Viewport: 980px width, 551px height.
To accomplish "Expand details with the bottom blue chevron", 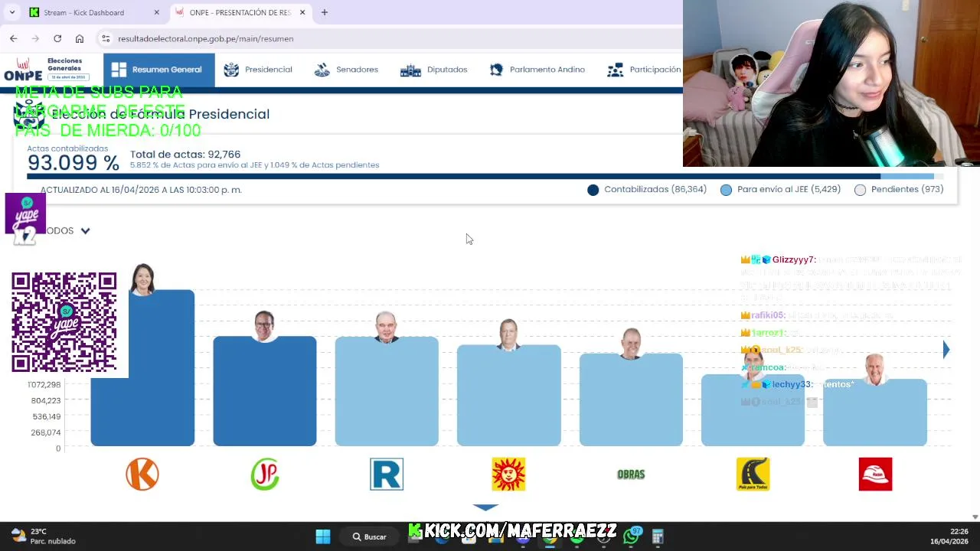I will point(485,507).
